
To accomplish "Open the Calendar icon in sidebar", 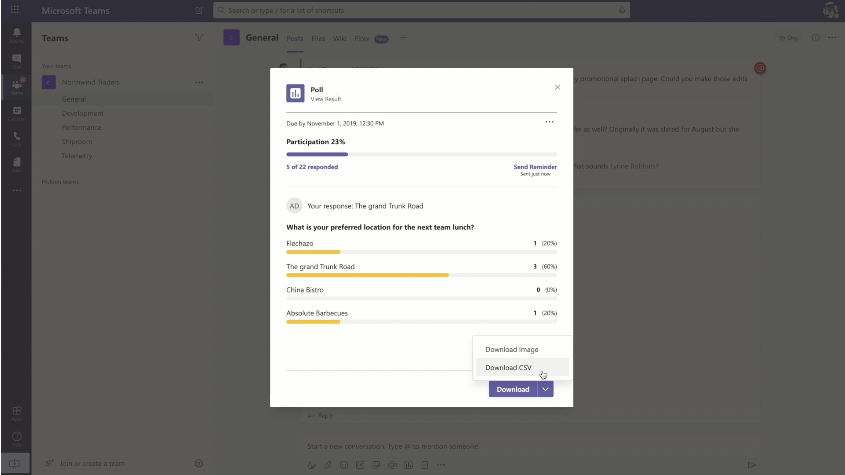I will pyautogui.click(x=16, y=112).
